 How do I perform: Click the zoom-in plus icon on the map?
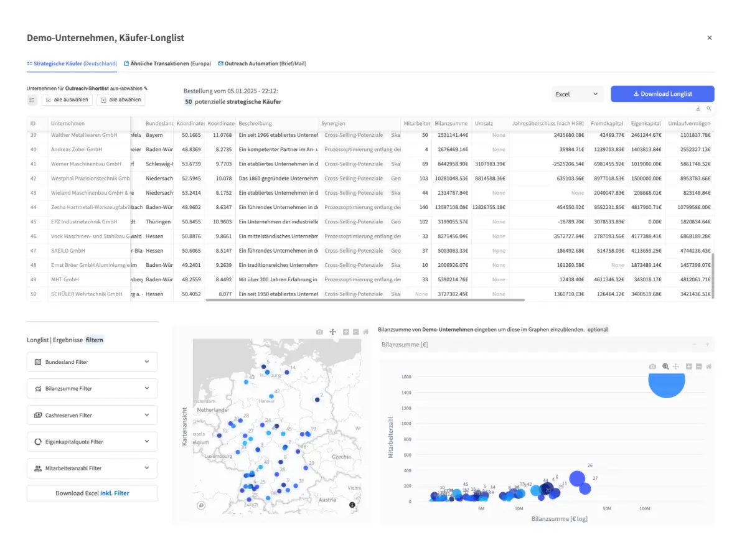tap(346, 332)
